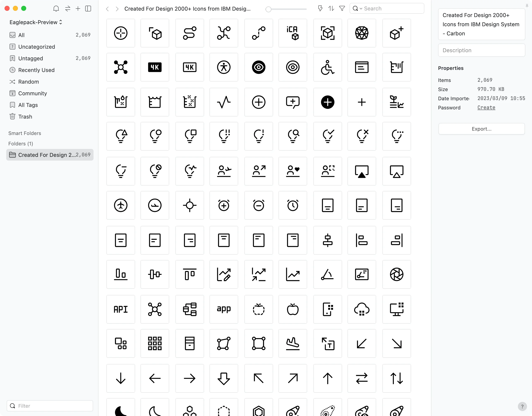Select the arrow left icon
This screenshot has width=532, height=416.
pos(155,378)
